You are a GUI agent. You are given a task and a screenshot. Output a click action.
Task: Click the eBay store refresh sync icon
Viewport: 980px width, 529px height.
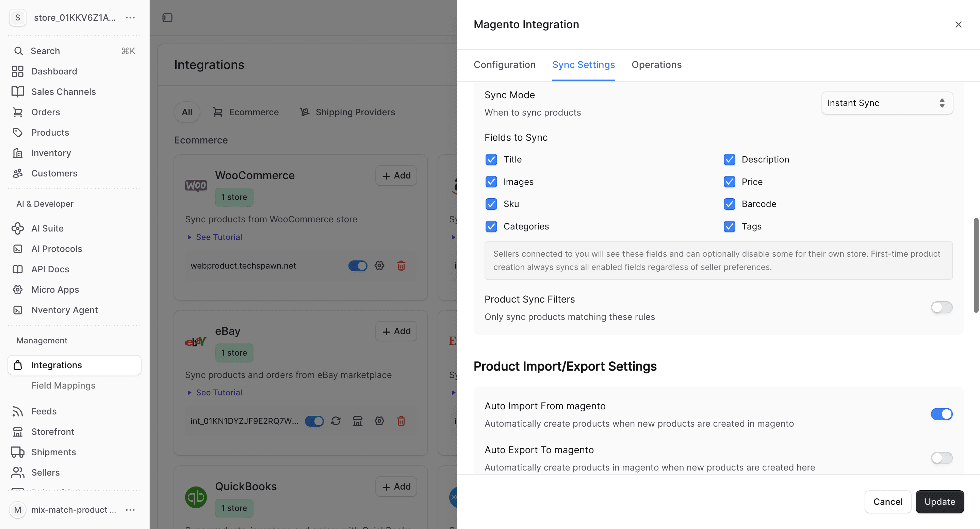(336, 421)
